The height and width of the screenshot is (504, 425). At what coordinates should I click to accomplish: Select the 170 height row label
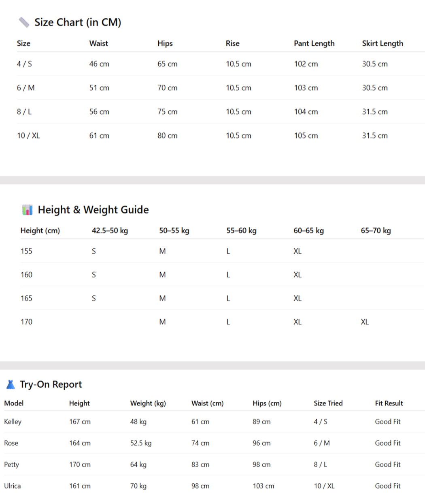click(x=26, y=322)
